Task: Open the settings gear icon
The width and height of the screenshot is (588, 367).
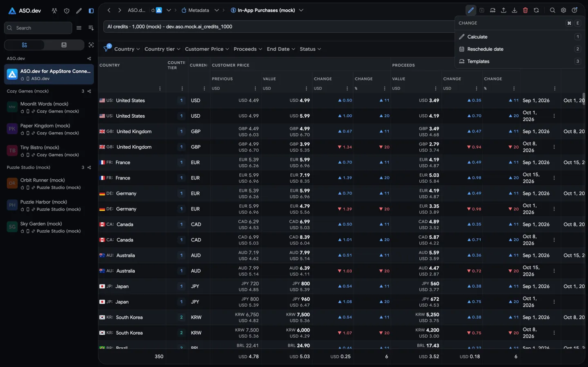Action: pos(563,10)
